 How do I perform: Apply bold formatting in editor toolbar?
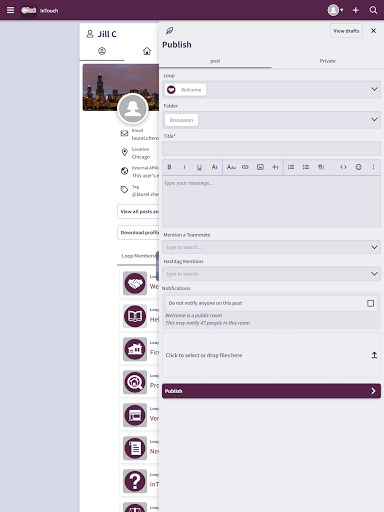point(169,167)
